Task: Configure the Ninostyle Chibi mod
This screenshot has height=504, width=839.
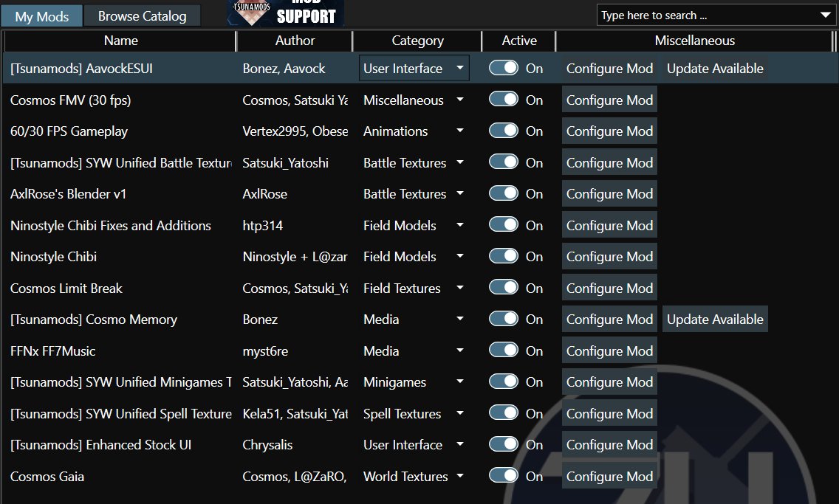Action: (x=609, y=257)
